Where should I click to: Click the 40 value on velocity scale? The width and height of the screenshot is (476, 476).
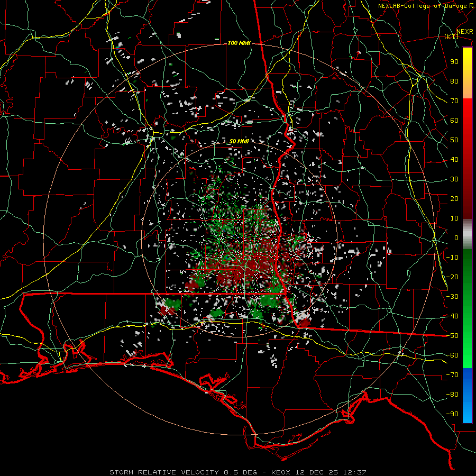click(x=454, y=160)
